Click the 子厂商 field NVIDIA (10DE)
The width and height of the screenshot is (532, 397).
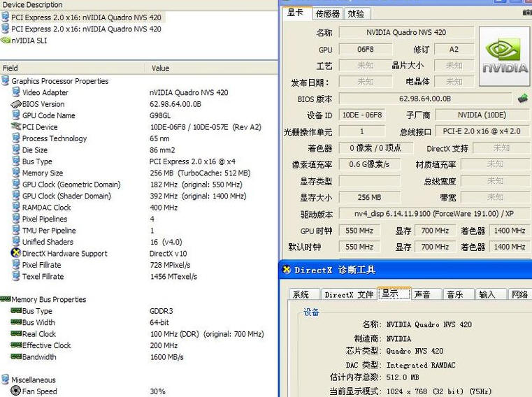point(482,115)
